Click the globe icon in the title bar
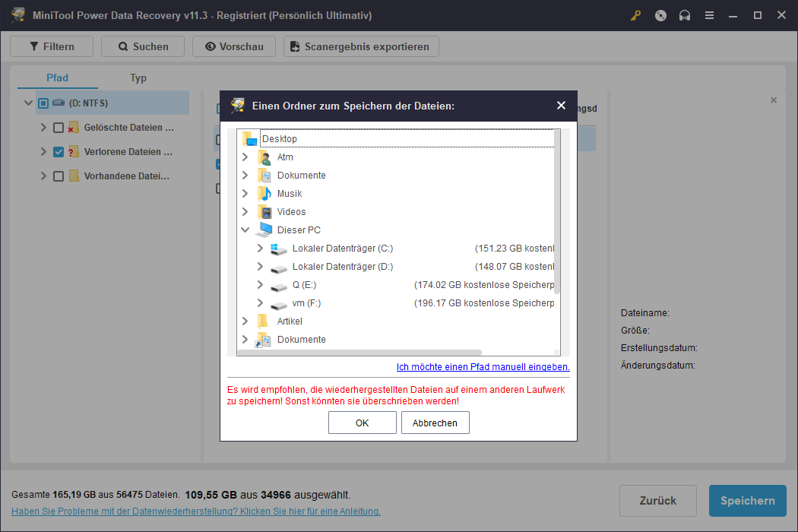Screen dimensions: 798x532 tap(660, 15)
